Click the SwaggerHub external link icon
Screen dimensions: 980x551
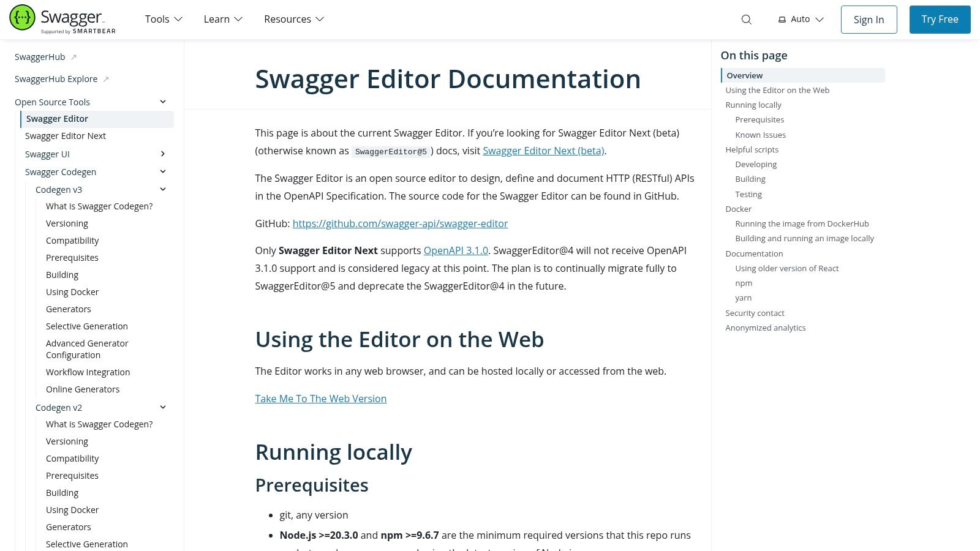[73, 57]
